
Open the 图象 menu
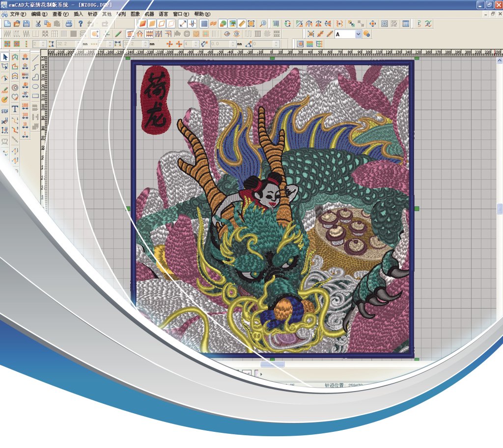pos(135,14)
